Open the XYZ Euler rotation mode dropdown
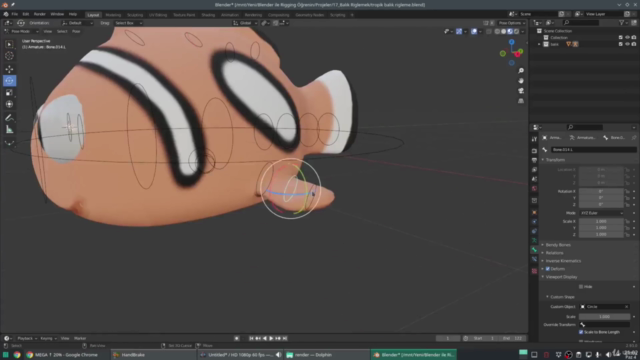Image resolution: width=640 pixels, height=360 pixels. click(x=601, y=213)
